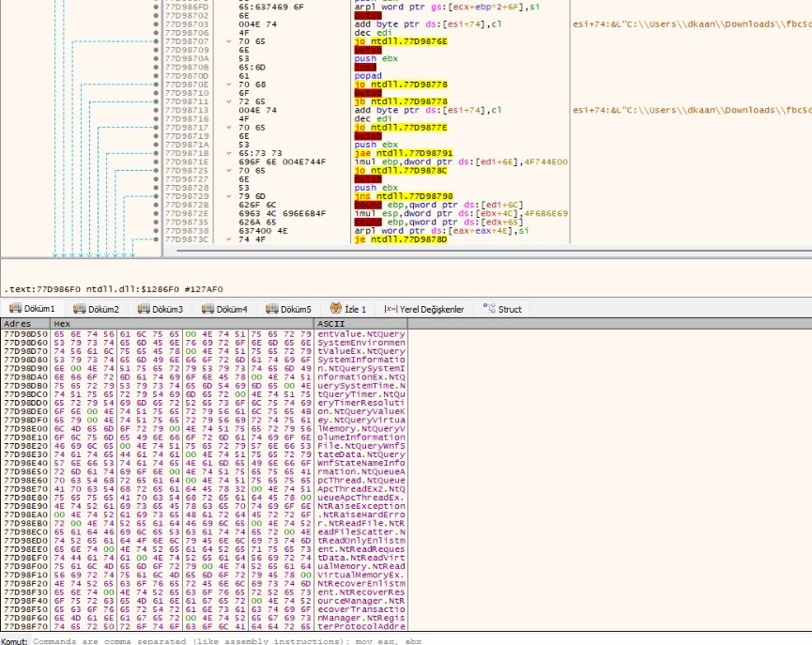Click ASCII text "SystemEnvironmen"
The height and width of the screenshot is (645, 812).
361,343
